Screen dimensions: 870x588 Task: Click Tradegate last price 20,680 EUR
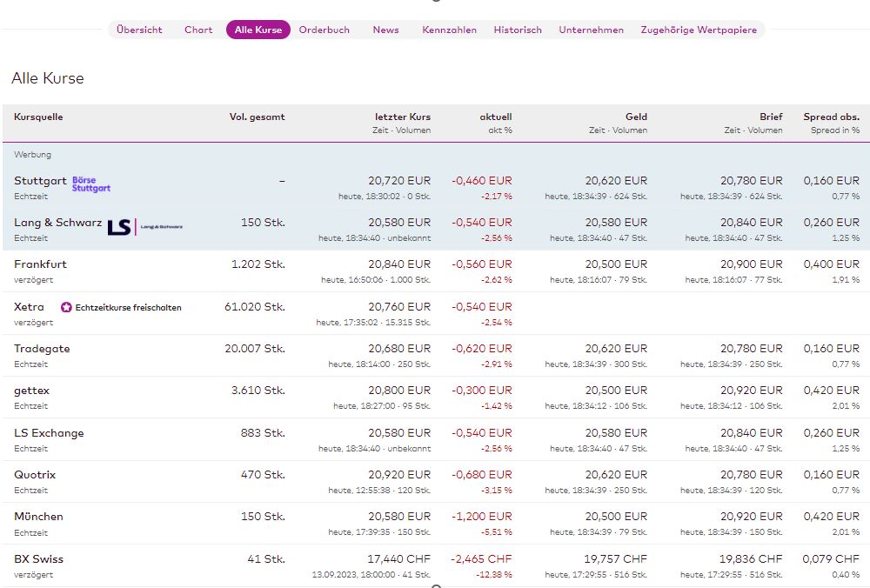pyautogui.click(x=399, y=348)
